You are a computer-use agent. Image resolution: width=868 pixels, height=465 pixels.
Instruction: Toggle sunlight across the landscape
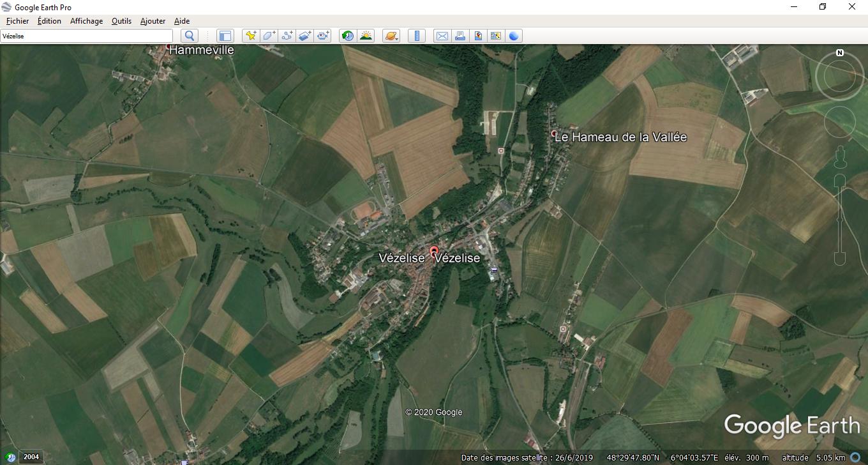[x=366, y=36]
